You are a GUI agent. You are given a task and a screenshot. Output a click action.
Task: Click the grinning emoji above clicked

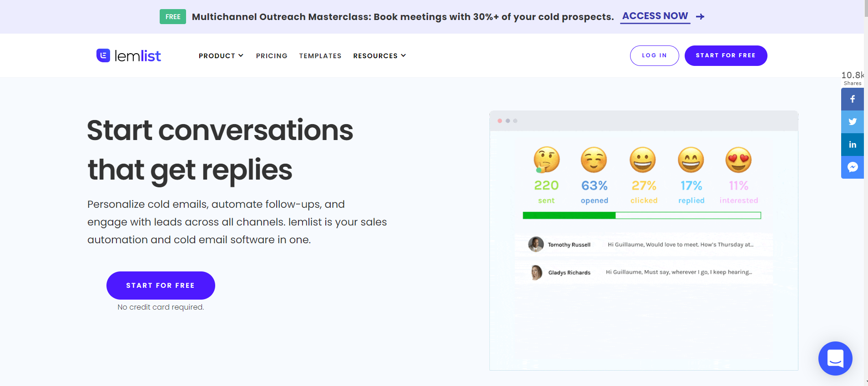(642, 160)
